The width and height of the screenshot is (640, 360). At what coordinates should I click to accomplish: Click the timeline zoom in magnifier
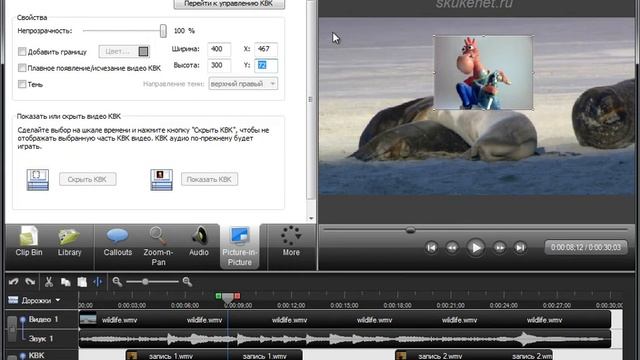(187, 282)
